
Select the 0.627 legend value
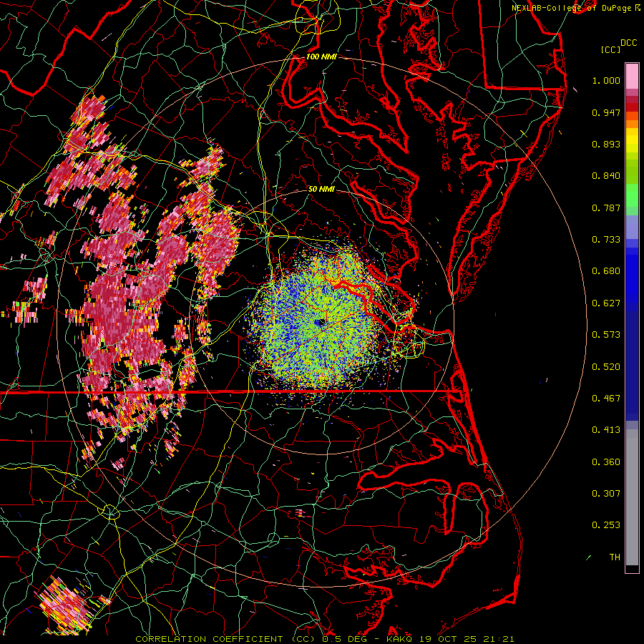click(x=606, y=303)
